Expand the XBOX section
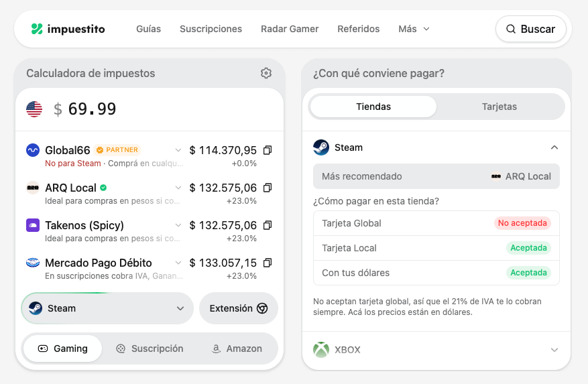 [436, 350]
